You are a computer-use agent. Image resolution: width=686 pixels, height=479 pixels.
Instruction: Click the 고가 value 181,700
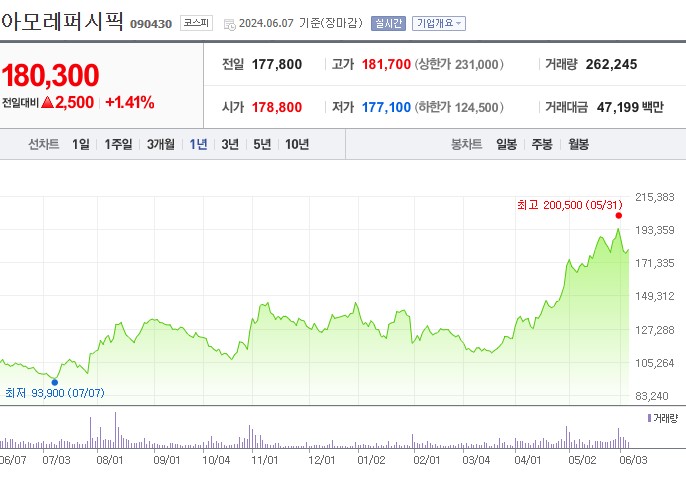(x=386, y=64)
